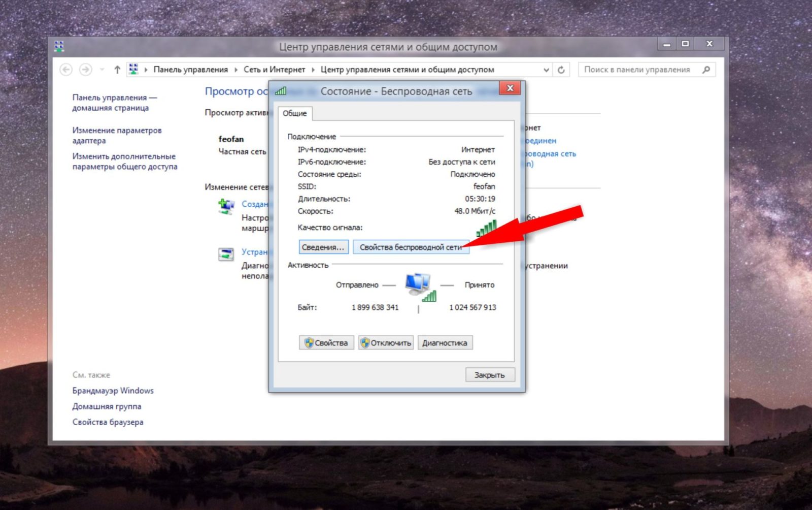Click the speed value 48.0 Мбит/с
Viewport: 812px width, 510px height.
475,211
